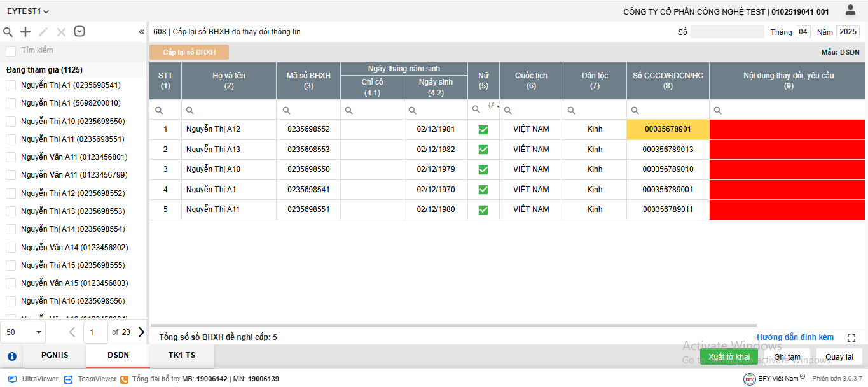Switch to the PGNHS tab

point(55,355)
